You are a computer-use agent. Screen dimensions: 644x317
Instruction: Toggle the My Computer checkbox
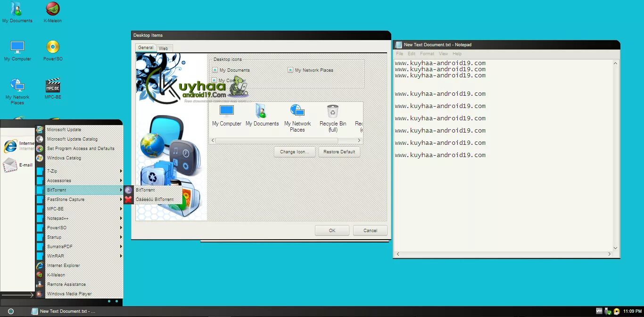pyautogui.click(x=215, y=80)
